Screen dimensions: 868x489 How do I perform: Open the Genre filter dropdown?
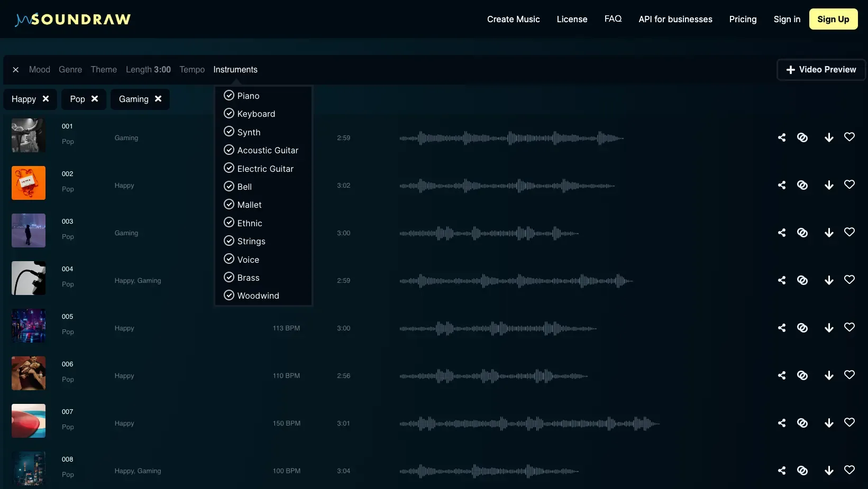(70, 70)
